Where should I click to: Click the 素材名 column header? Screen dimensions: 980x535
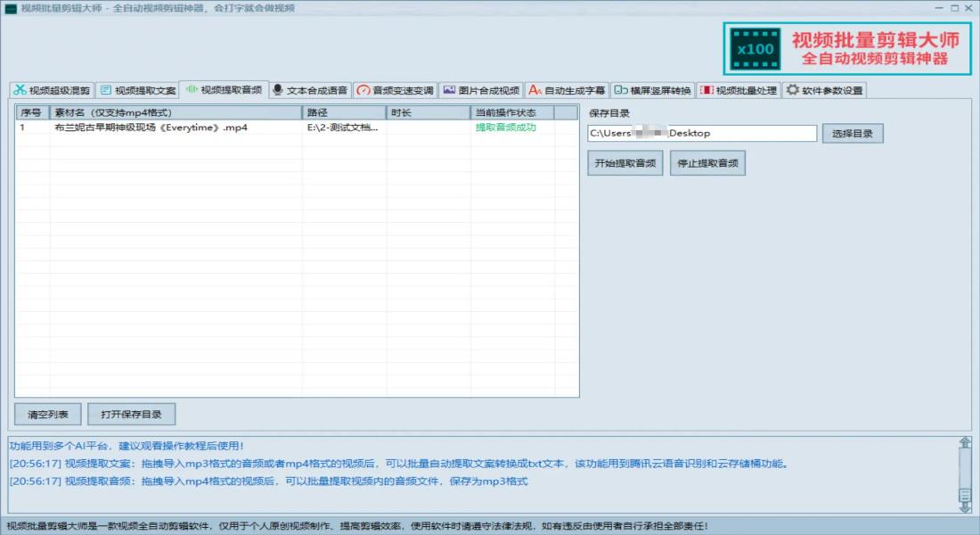[176, 113]
